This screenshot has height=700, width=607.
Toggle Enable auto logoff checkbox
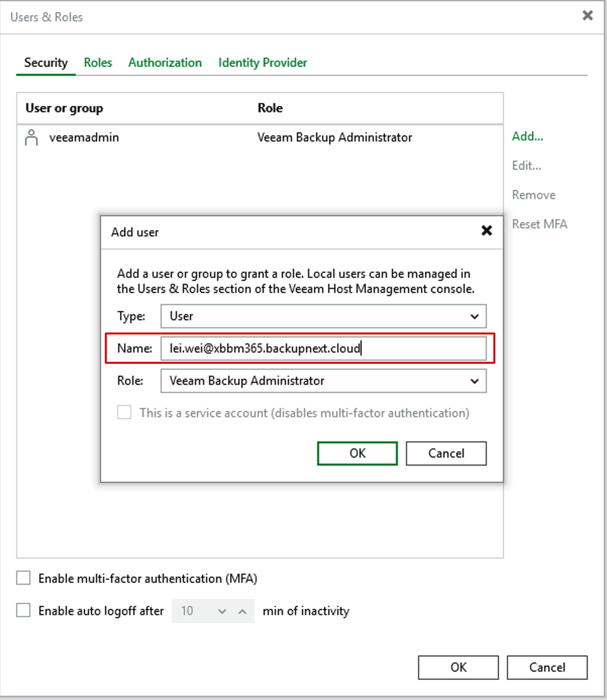pos(24,611)
